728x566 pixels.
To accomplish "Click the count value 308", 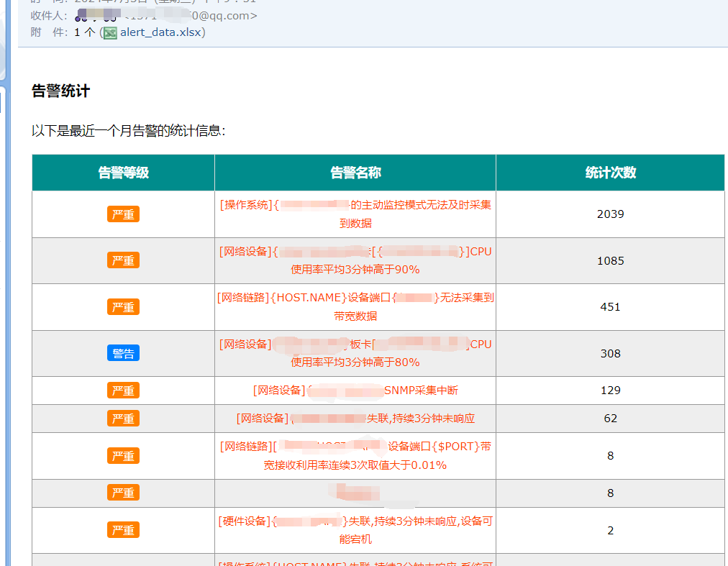I will click(x=610, y=353).
